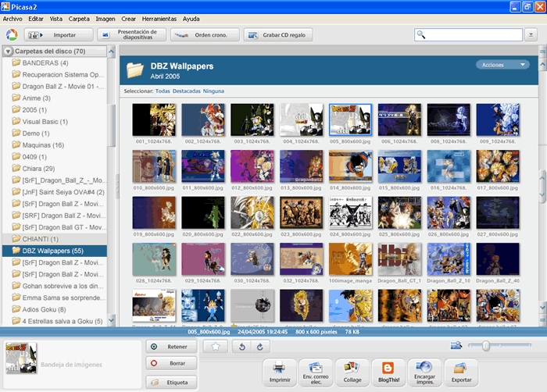
Task: Open the Herramientas menu
Action: point(159,19)
